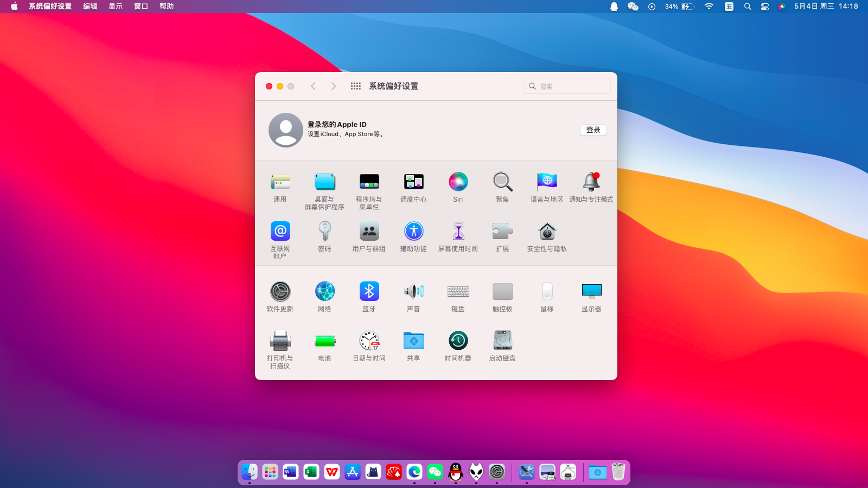
Task: Open the 帮助 menu
Action: (167, 7)
